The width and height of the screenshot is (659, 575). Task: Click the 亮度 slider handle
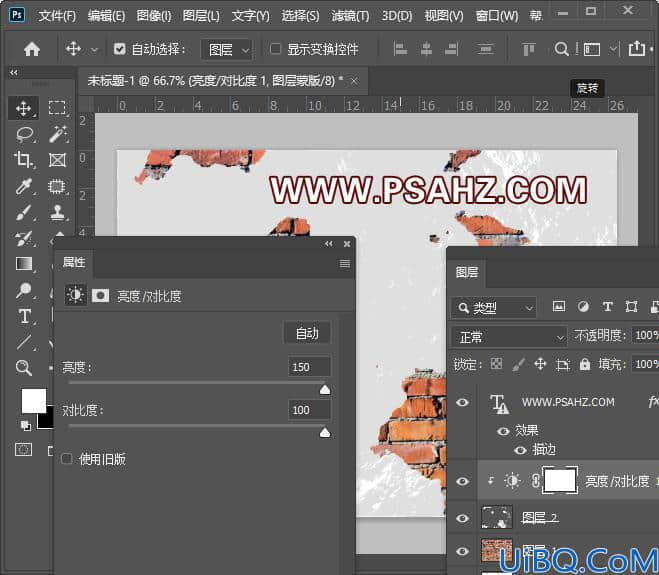[x=325, y=390]
